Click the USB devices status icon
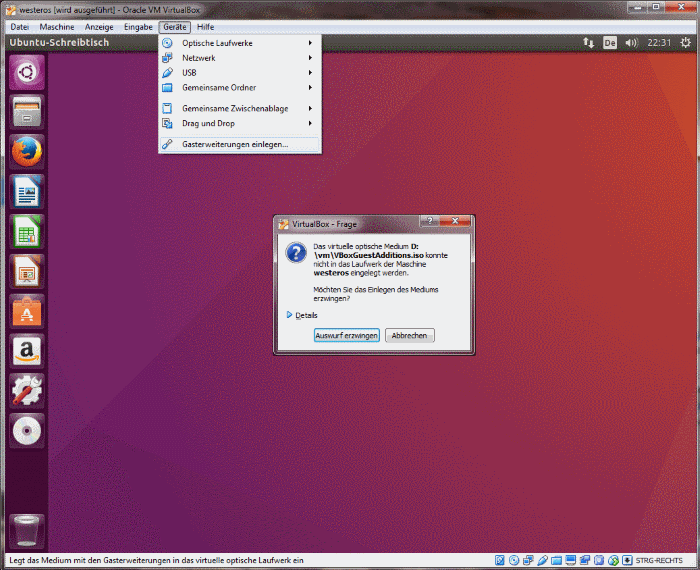The height and width of the screenshot is (570, 700). click(542, 560)
